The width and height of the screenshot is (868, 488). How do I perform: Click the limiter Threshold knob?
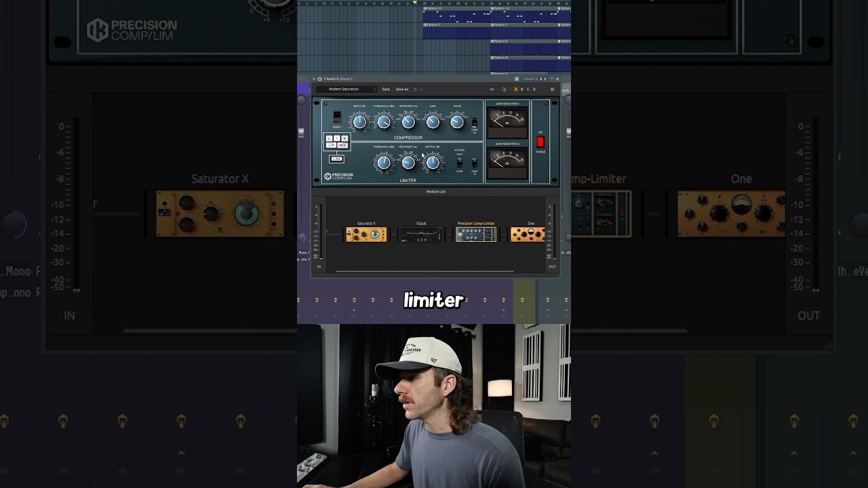click(x=384, y=163)
